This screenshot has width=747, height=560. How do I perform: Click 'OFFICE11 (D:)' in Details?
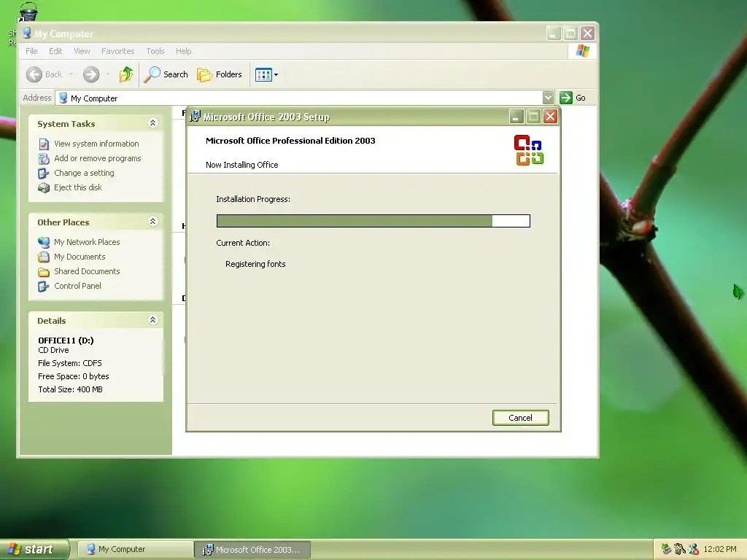[66, 340]
